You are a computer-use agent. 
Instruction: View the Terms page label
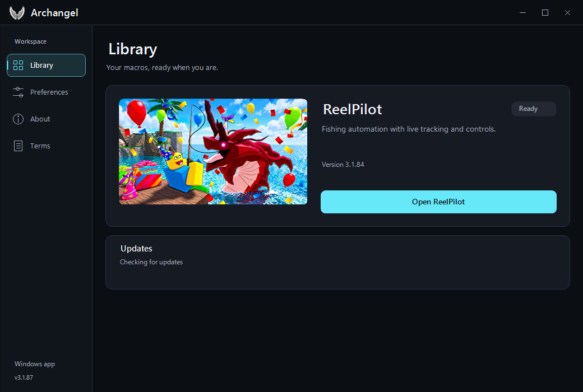[40, 146]
